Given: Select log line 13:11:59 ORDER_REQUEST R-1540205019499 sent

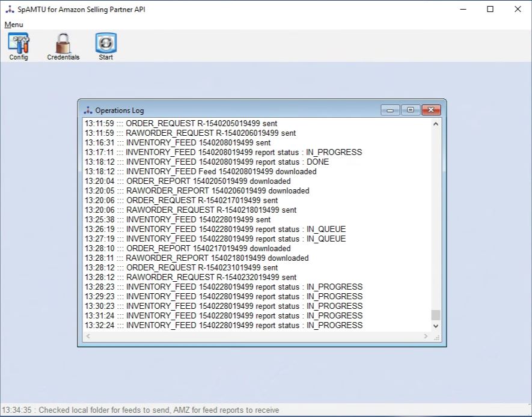Looking at the screenshot, I should point(181,123).
